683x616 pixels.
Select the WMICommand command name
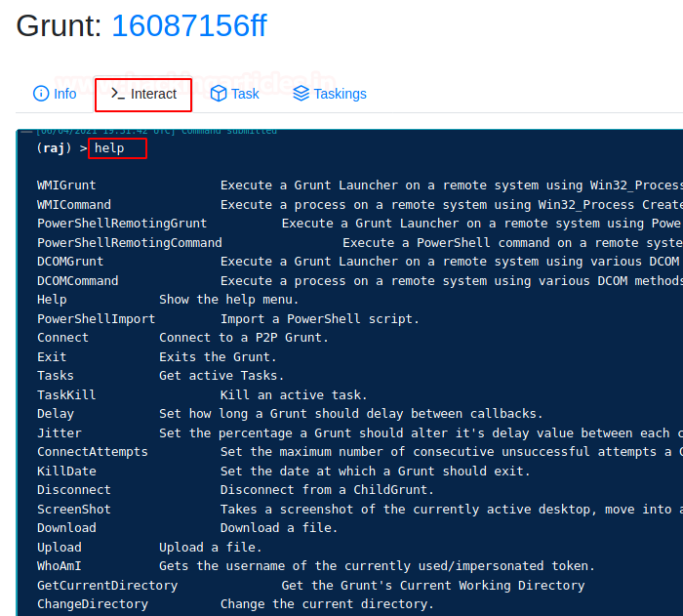point(74,204)
